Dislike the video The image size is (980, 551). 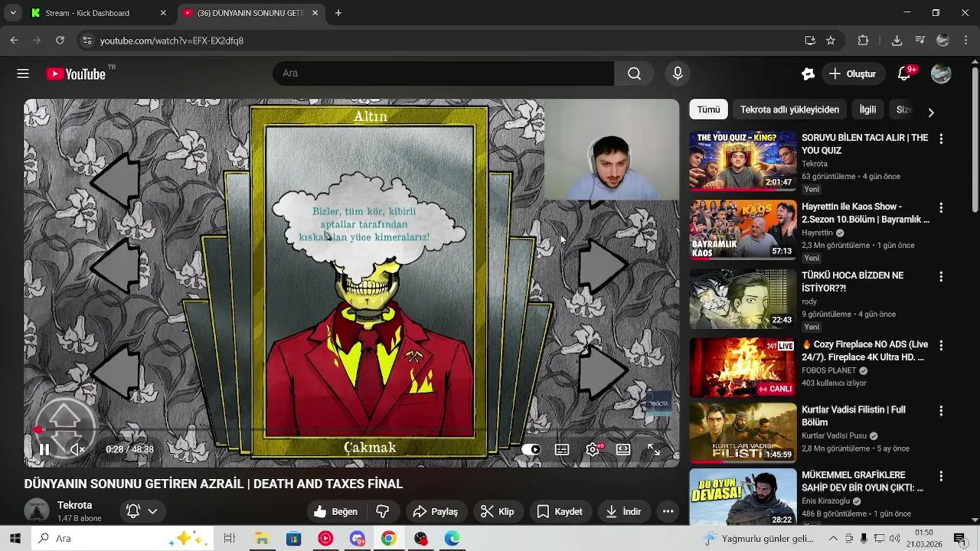[x=383, y=511]
